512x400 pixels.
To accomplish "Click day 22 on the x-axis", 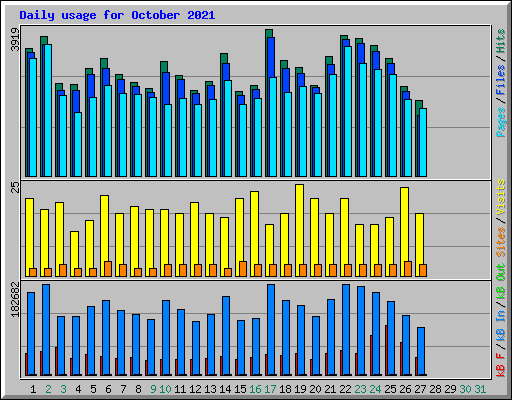I will [345, 389].
